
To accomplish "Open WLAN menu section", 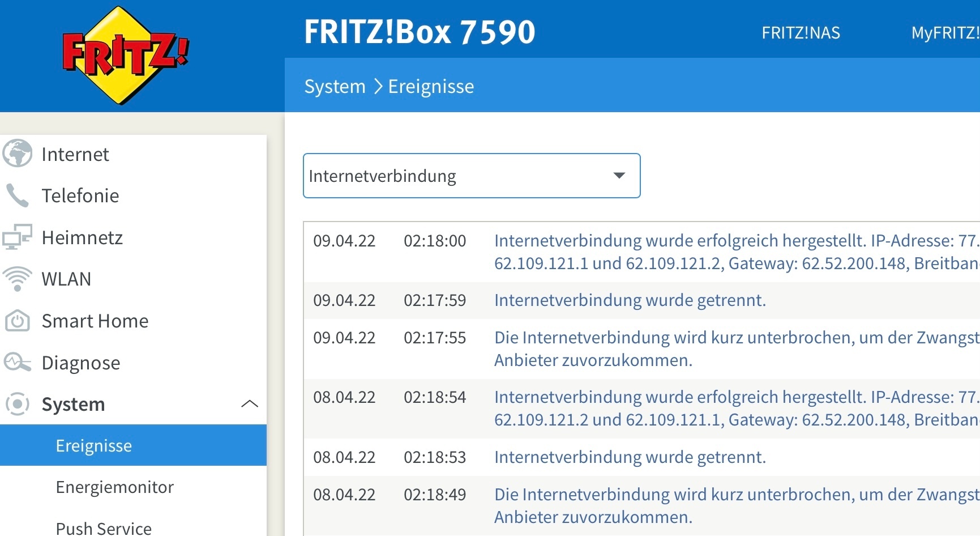I will 66,279.
